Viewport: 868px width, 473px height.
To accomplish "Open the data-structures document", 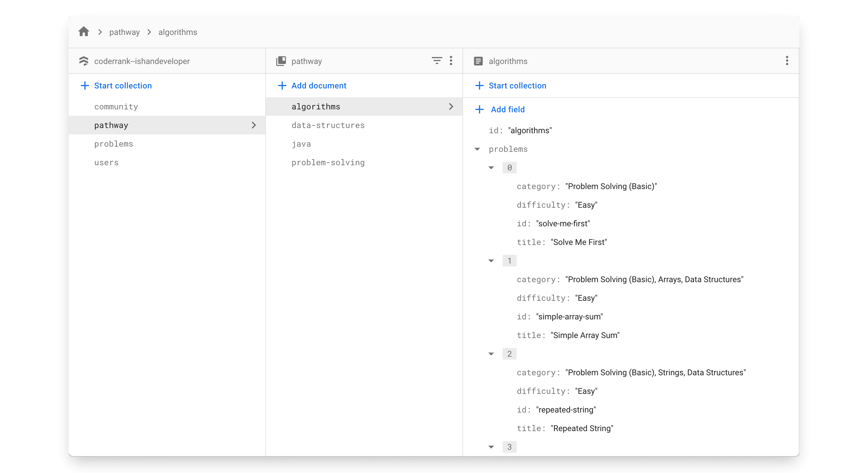I will coord(328,125).
